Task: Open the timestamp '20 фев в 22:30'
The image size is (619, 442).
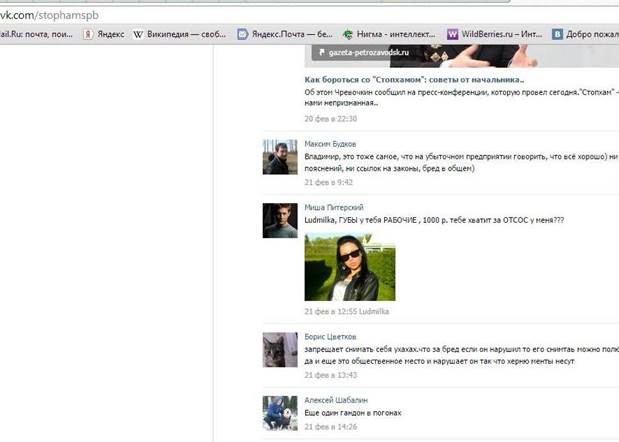Action: 330,118
